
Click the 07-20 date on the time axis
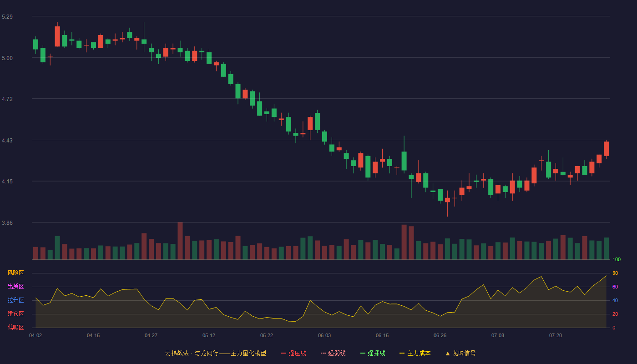pyautogui.click(x=556, y=335)
